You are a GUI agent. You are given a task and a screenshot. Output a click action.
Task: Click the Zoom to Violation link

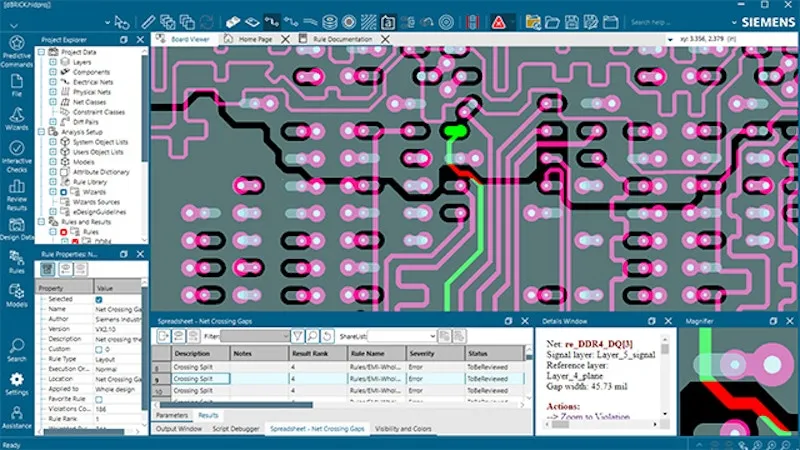click(595, 416)
